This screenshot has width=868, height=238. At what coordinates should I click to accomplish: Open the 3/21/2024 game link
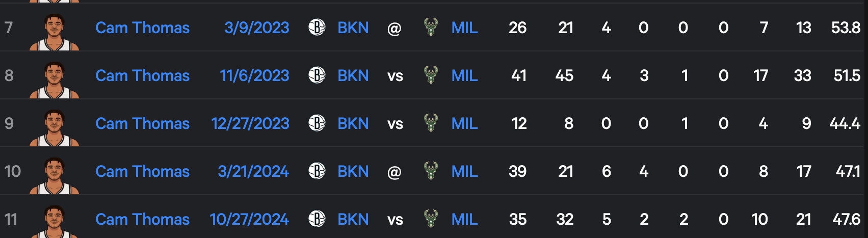pos(253,171)
